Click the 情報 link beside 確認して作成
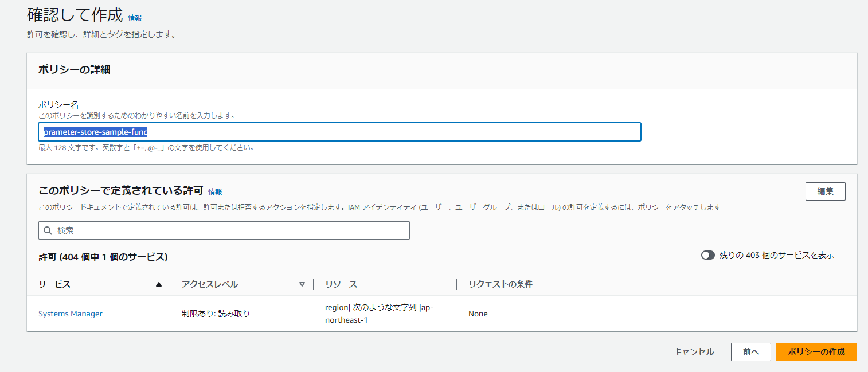Screen dimensions: 868x372 (x=135, y=18)
